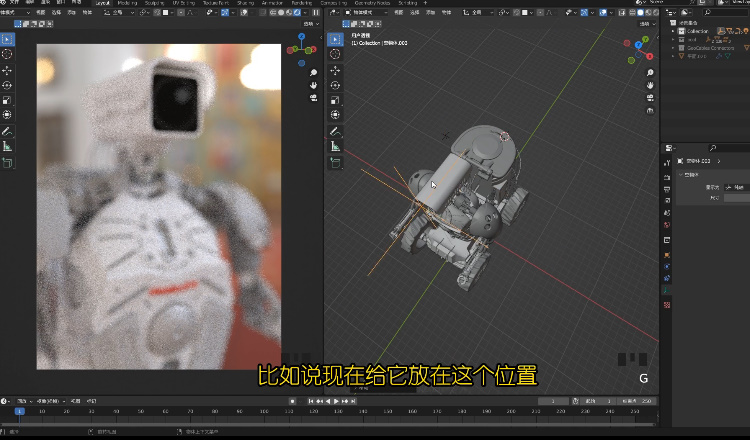
Task: Pick the Rotate tool in left toolbar
Action: click(x=7, y=85)
